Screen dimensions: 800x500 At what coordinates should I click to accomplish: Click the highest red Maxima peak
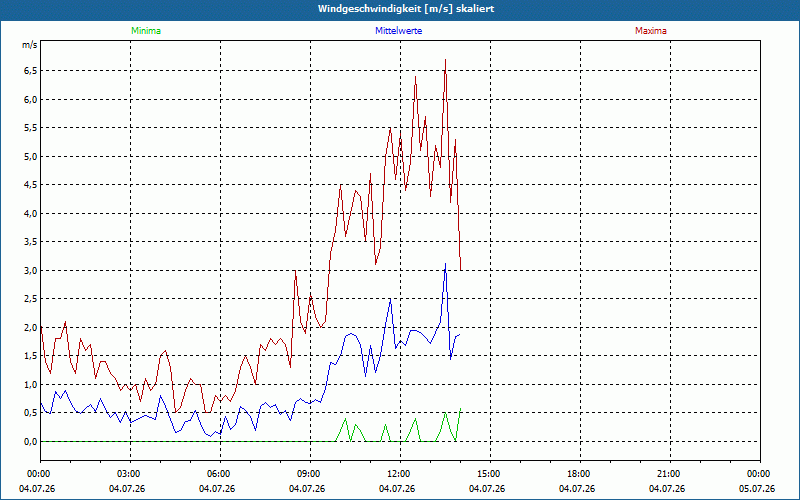[x=445, y=60]
